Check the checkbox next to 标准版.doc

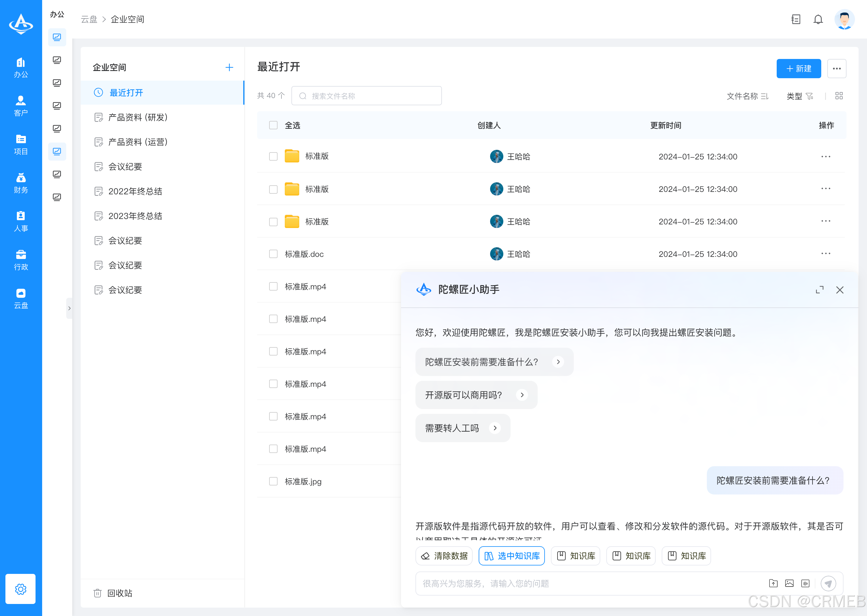coord(273,254)
